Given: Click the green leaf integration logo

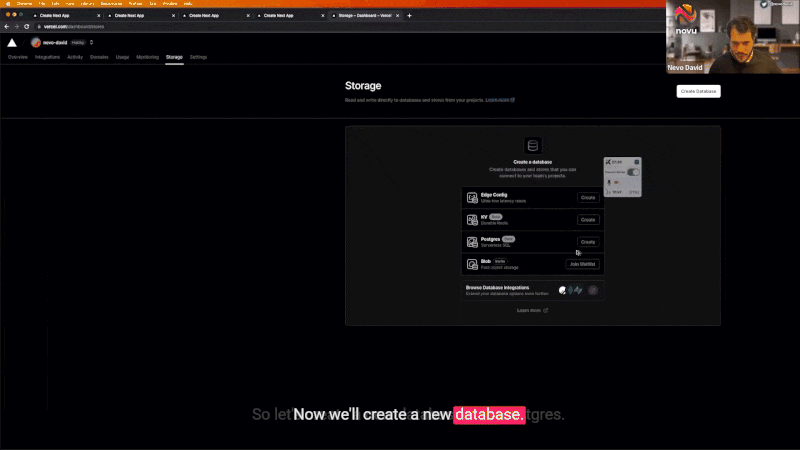Looking at the screenshot, I should (570, 290).
